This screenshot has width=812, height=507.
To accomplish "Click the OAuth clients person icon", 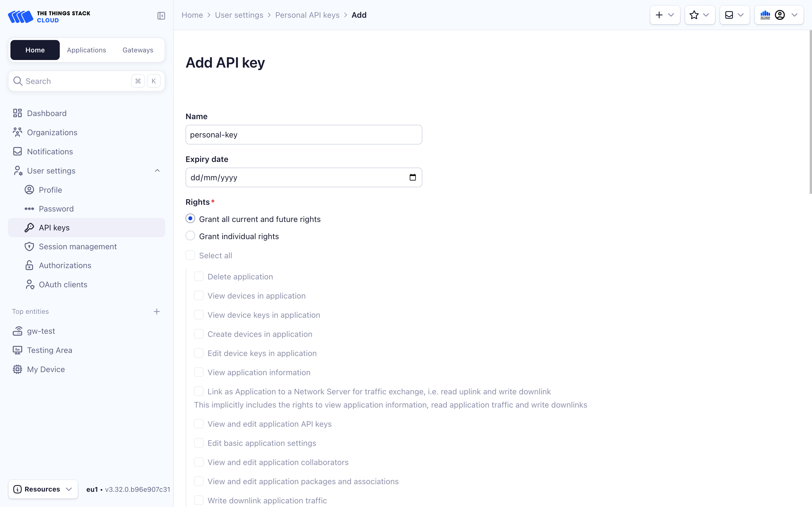I will click(x=29, y=284).
